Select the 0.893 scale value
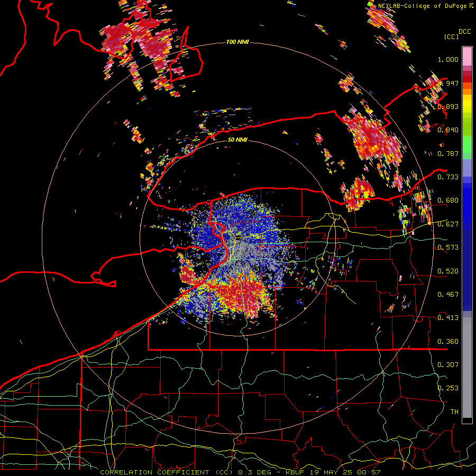This screenshot has height=476, width=476. coord(448,106)
